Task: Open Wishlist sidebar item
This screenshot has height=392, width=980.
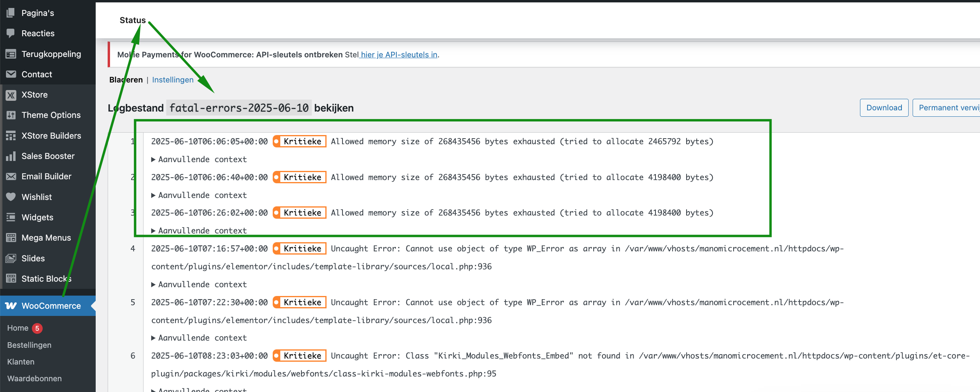Action: coord(37,197)
